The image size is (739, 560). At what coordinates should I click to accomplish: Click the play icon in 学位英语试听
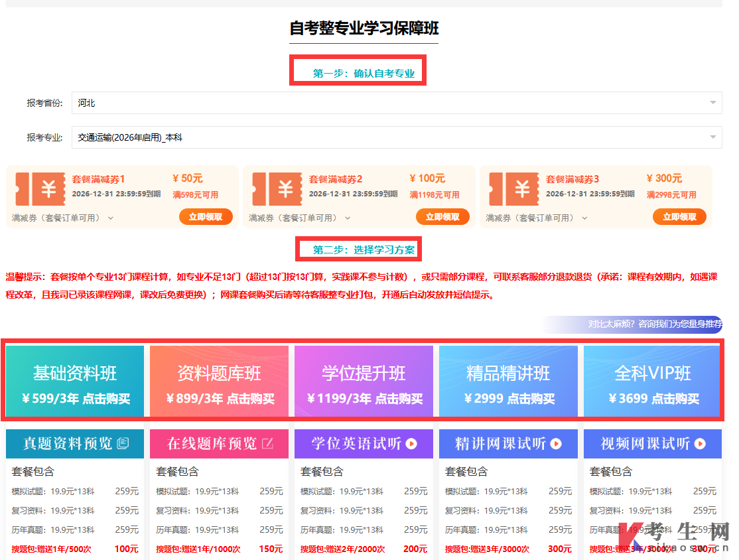click(411, 444)
